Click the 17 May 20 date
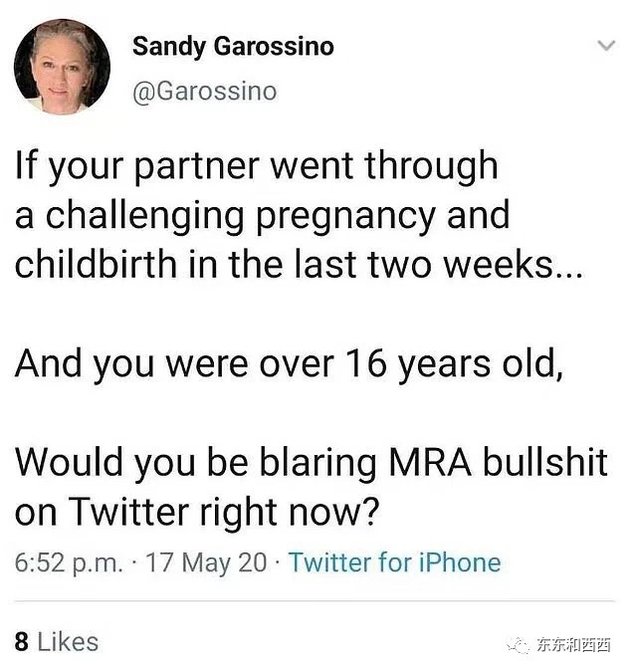This screenshot has height=672, width=631. point(206,562)
